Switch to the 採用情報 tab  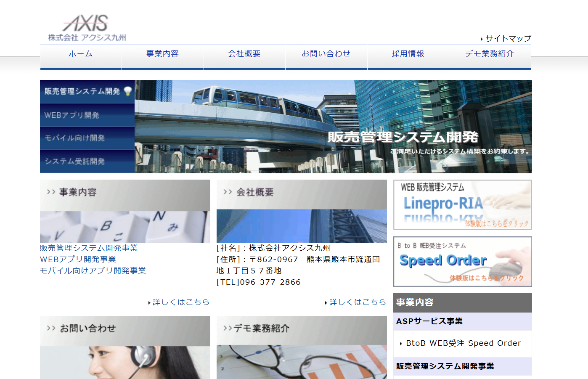pyautogui.click(x=408, y=54)
